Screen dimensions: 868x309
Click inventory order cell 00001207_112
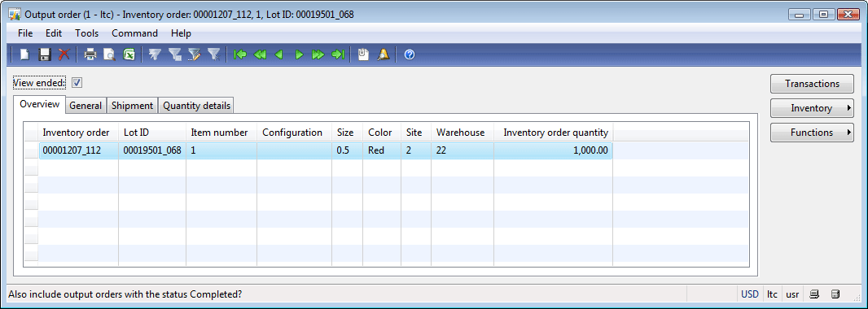(x=78, y=150)
